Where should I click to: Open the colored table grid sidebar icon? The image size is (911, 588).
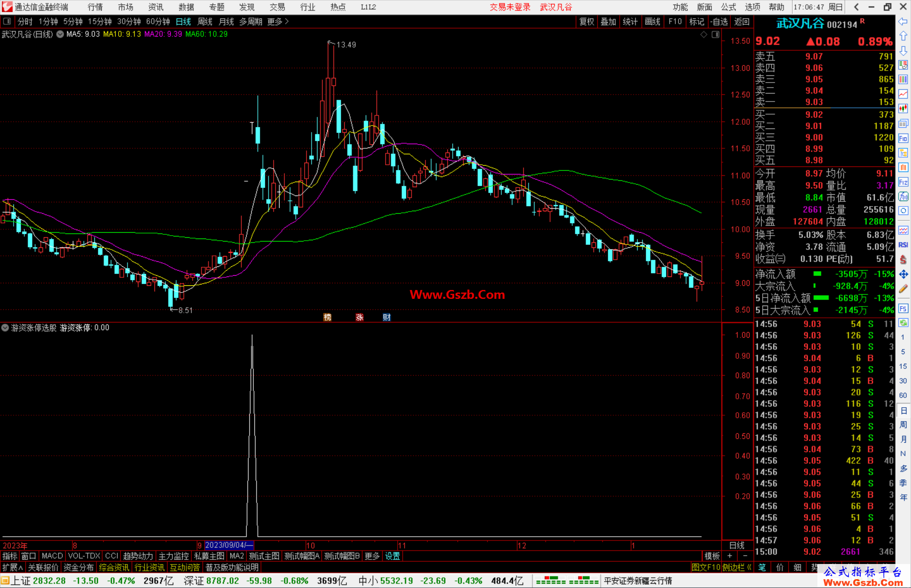coord(903,80)
